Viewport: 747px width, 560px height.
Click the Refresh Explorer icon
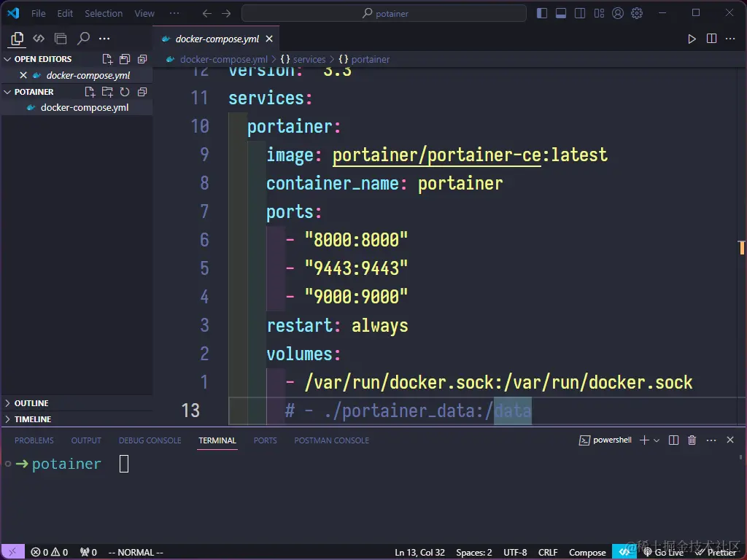point(124,92)
